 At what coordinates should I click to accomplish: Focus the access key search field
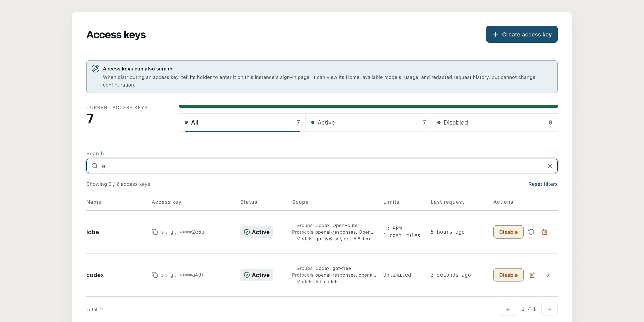tap(322, 166)
